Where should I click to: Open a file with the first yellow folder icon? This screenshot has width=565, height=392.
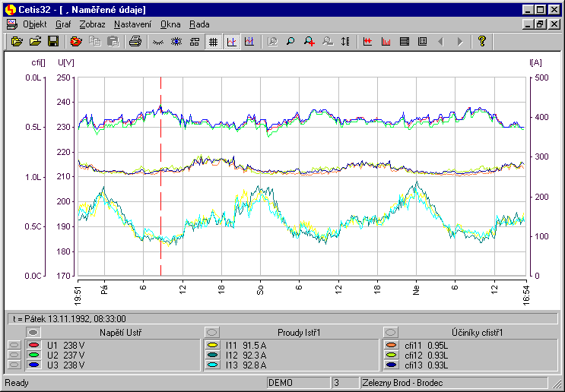click(x=17, y=41)
